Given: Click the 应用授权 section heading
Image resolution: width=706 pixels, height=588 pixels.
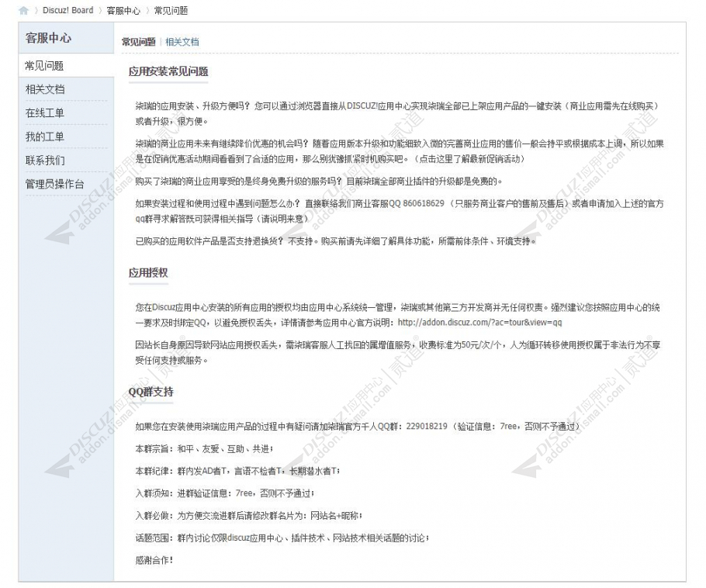Looking at the screenshot, I should (148, 272).
